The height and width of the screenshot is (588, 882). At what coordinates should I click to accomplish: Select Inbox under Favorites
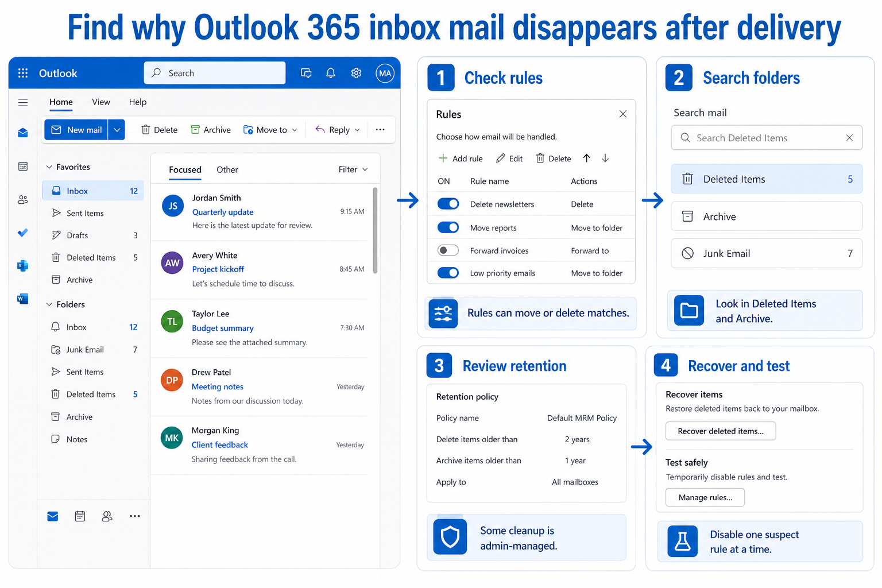click(x=93, y=191)
